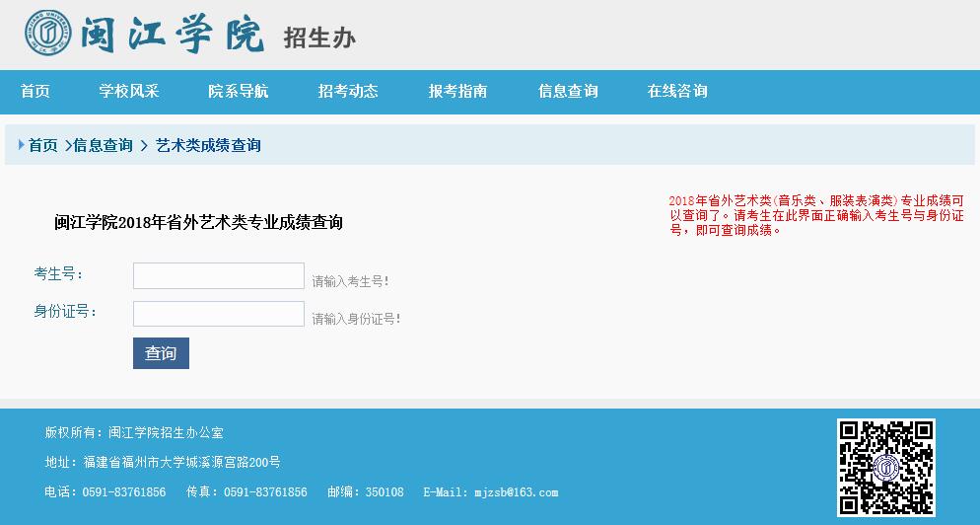980x525 pixels.
Task: Click the email address mjzsb@163.com
Action: click(517, 491)
